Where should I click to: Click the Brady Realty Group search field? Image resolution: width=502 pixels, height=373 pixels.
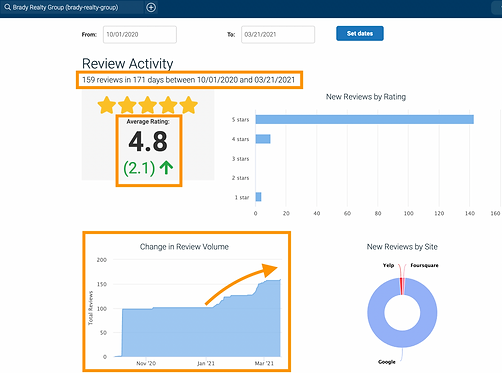point(72,7)
